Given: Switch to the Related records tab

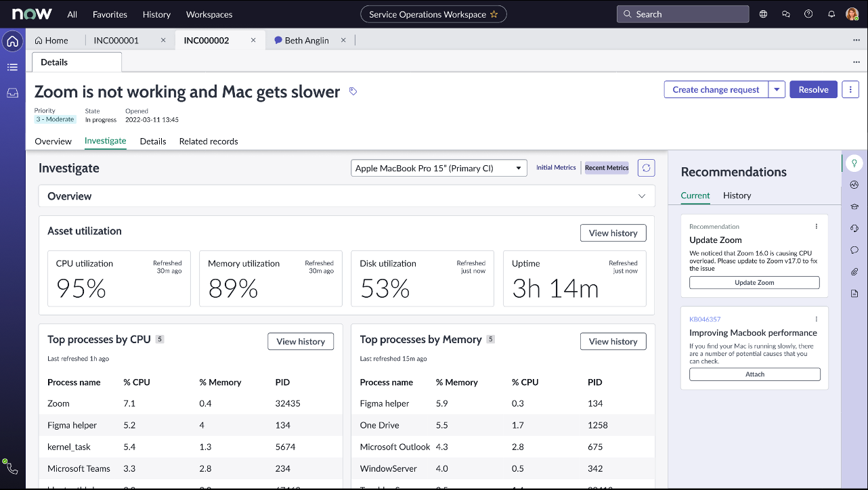Looking at the screenshot, I should pos(209,141).
